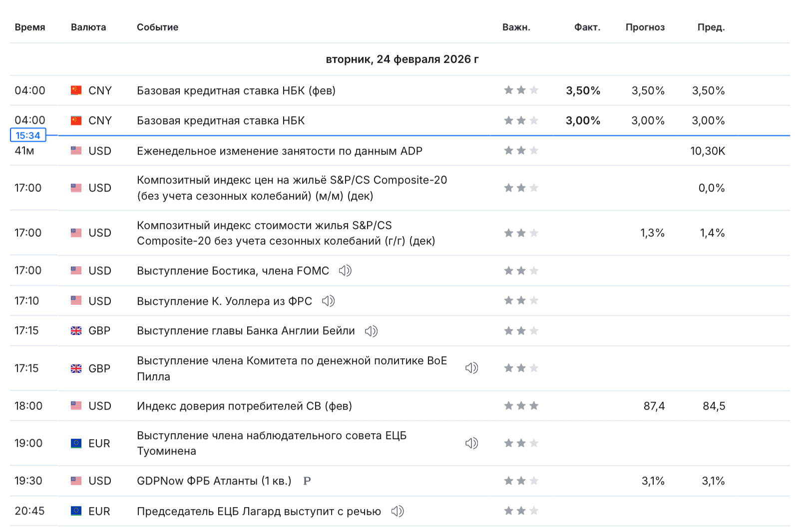This screenshot has height=532, width=802.
Task: Click the Важн. column header
Action: coord(516,27)
